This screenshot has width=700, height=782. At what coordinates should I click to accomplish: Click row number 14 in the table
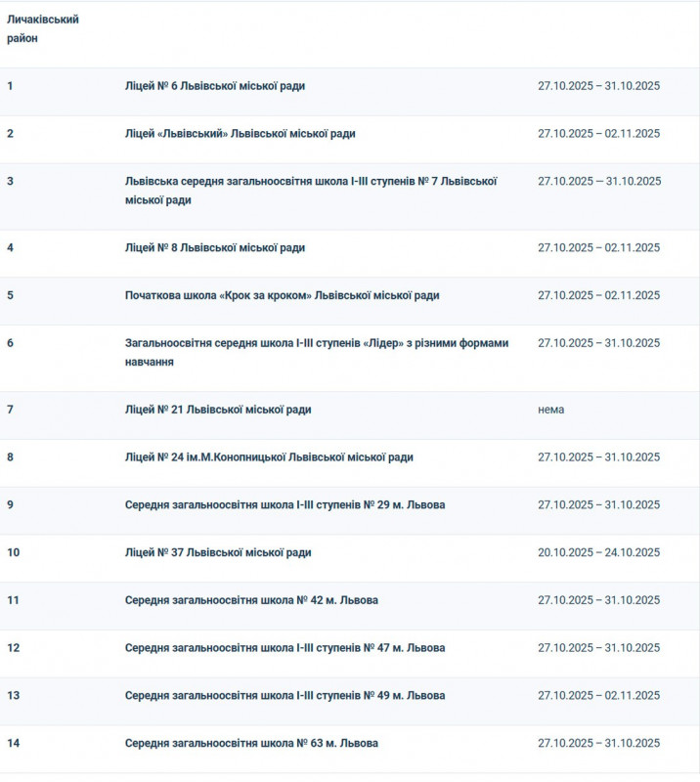14,744
